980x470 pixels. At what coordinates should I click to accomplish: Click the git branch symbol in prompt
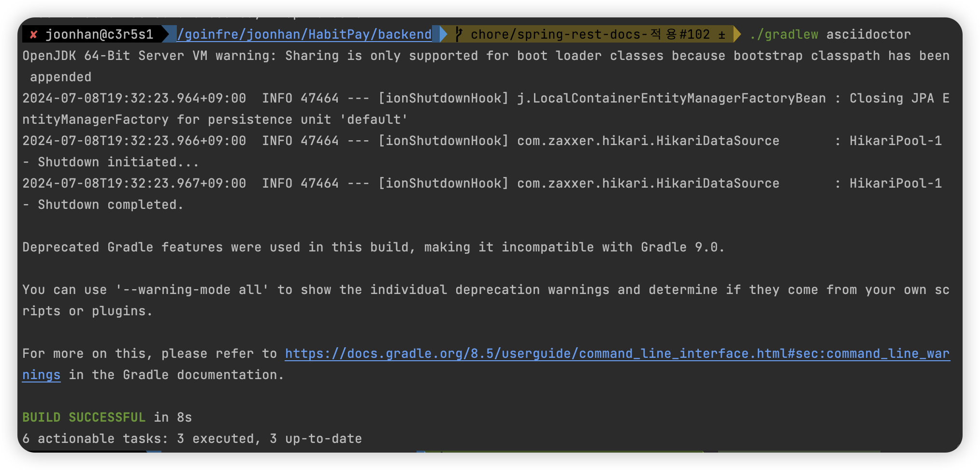(x=459, y=34)
